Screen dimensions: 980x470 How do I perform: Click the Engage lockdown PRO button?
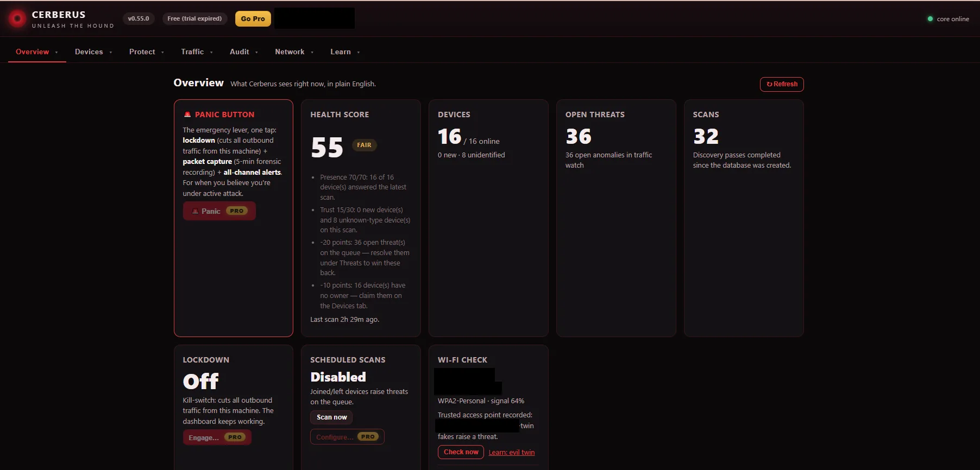click(217, 437)
